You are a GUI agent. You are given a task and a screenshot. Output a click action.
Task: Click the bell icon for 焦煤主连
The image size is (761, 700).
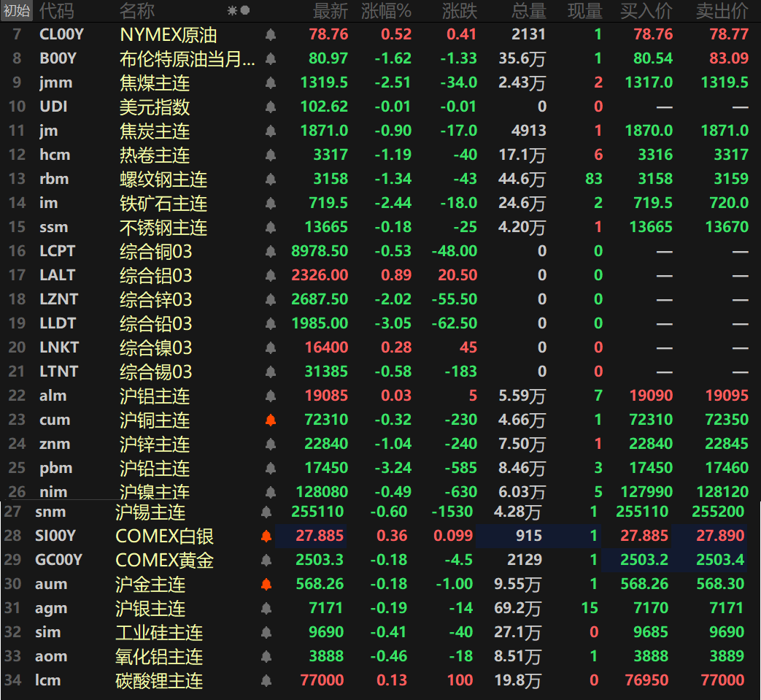tap(271, 83)
